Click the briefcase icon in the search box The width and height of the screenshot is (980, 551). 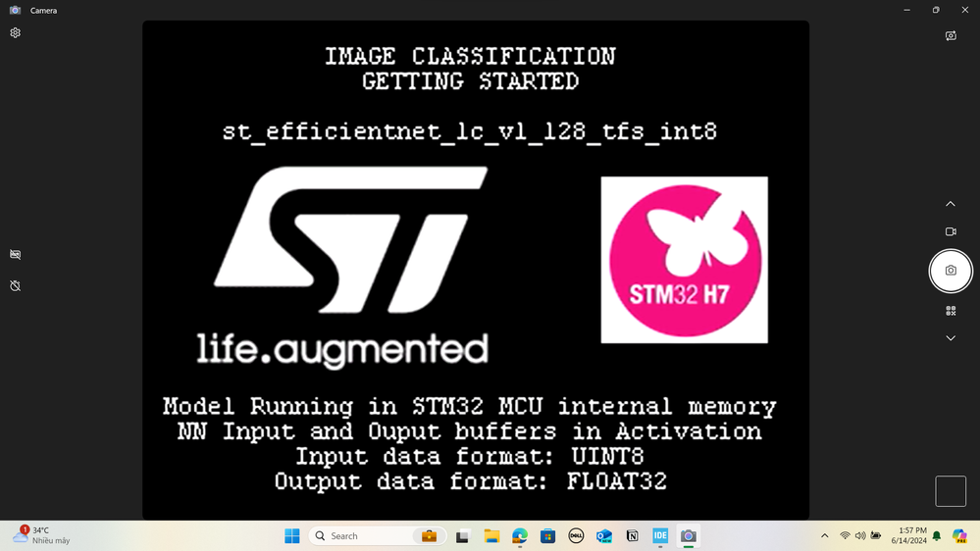[x=429, y=536]
